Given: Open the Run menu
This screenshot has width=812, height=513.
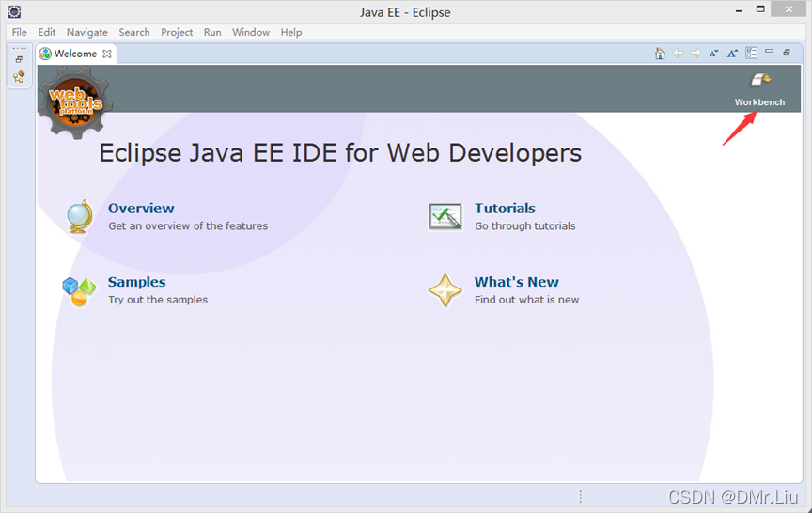Looking at the screenshot, I should pyautogui.click(x=212, y=32).
